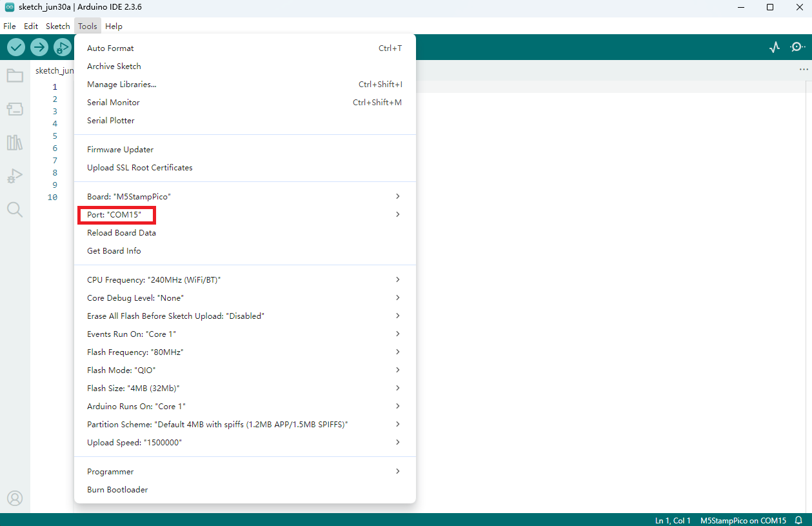Expand CPU Frequency submenu
The image size is (812, 526).
pos(245,279)
